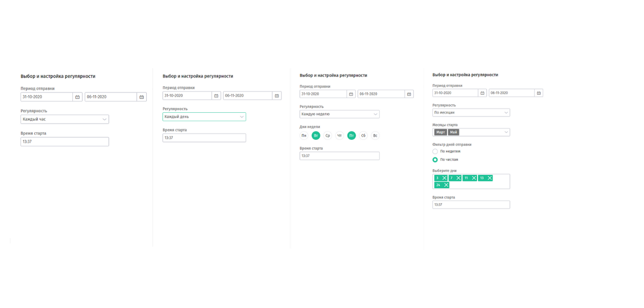This screenshot has width=644, height=308.
Task: Open calendar for 31-10-2020 in hourly form
Action: [x=78, y=97]
